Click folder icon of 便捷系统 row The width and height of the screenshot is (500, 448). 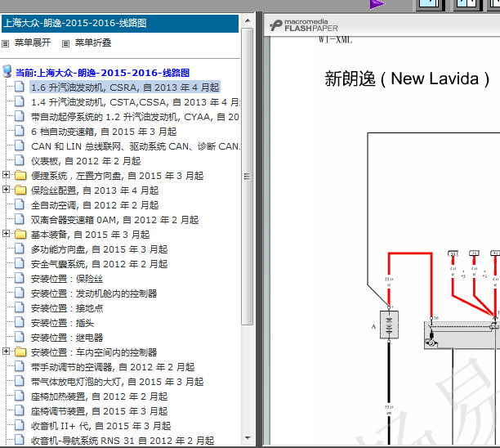pos(20,175)
